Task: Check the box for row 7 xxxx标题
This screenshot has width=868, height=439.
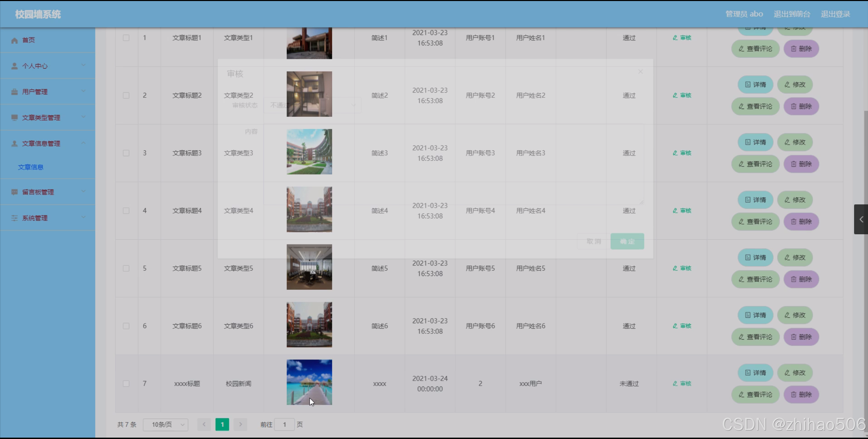Action: coord(126,383)
